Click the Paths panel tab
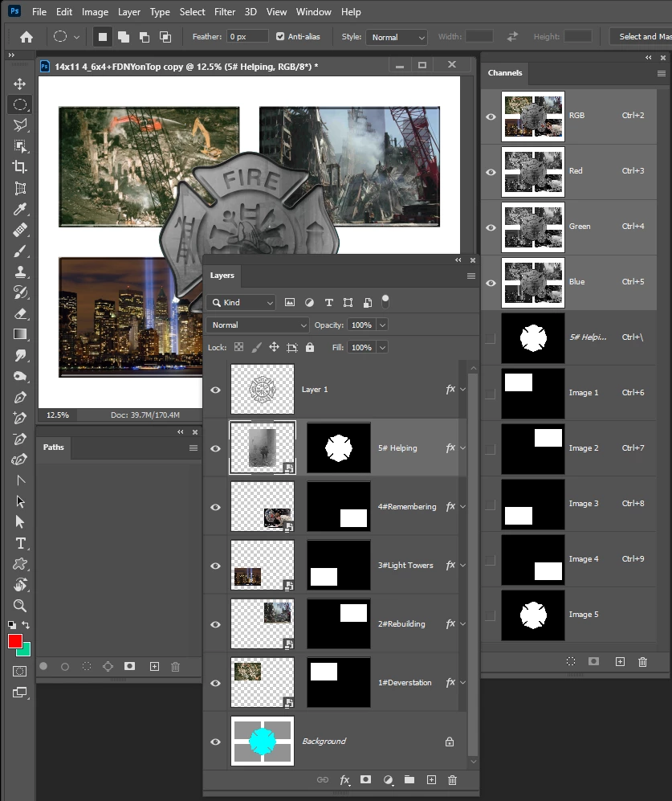The image size is (672, 801). [54, 447]
